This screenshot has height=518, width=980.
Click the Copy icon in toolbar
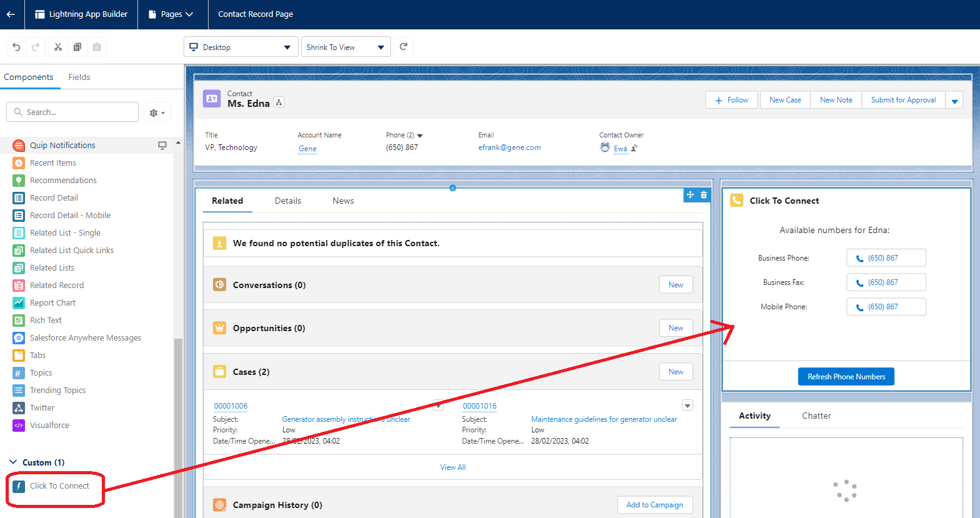[77, 47]
